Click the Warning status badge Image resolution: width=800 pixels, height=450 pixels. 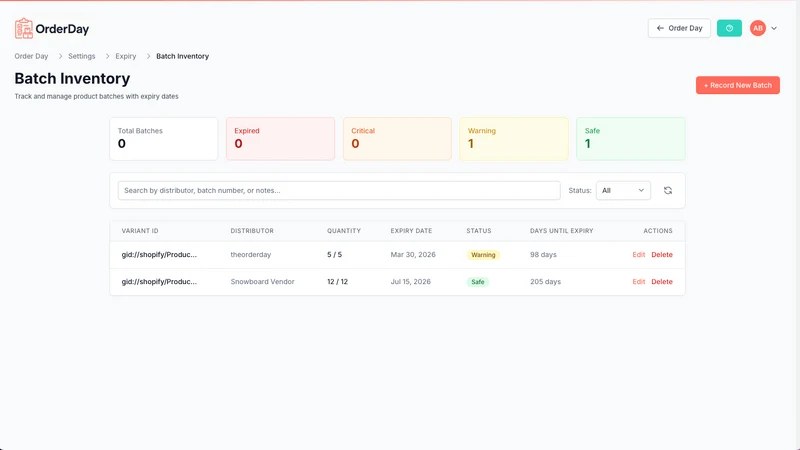point(483,255)
